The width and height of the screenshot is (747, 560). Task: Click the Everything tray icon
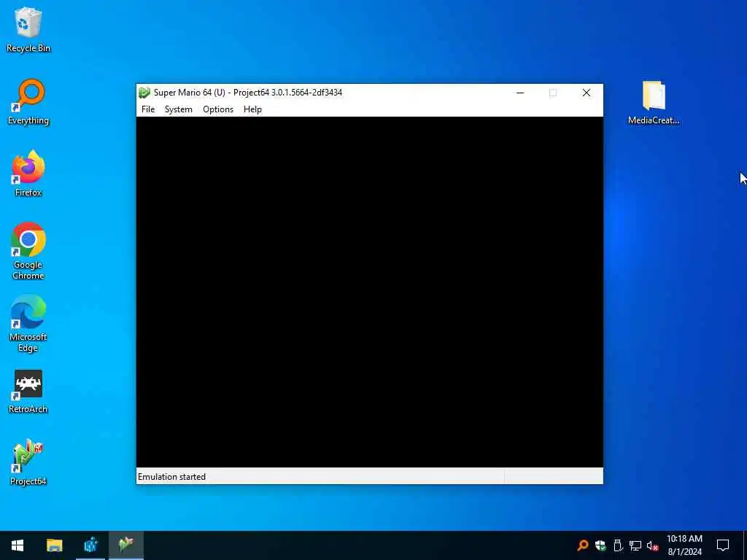tap(583, 545)
